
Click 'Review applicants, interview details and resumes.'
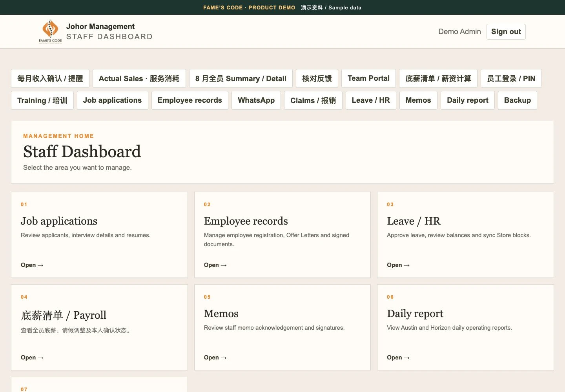(x=86, y=235)
